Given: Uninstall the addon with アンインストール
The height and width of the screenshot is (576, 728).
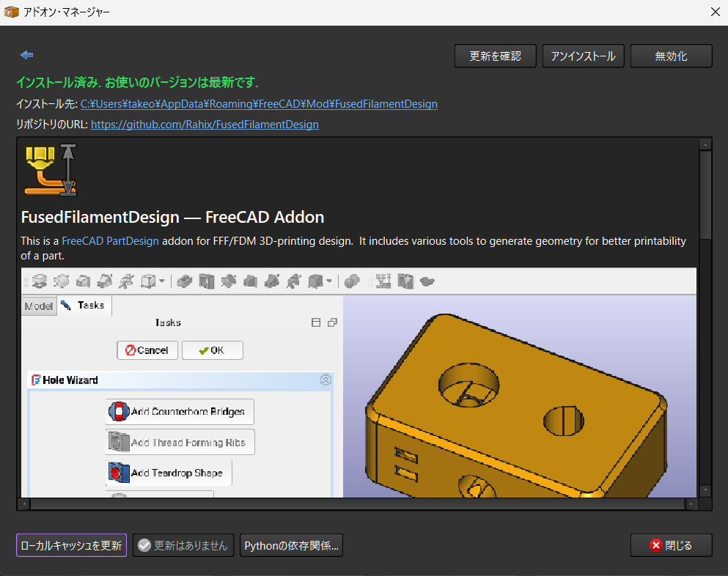Looking at the screenshot, I should [583, 56].
